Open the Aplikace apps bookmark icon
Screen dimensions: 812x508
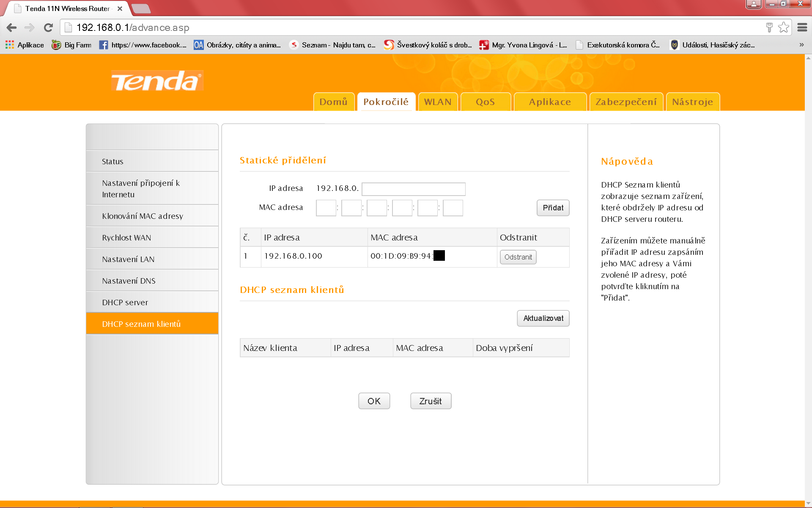[x=10, y=45]
